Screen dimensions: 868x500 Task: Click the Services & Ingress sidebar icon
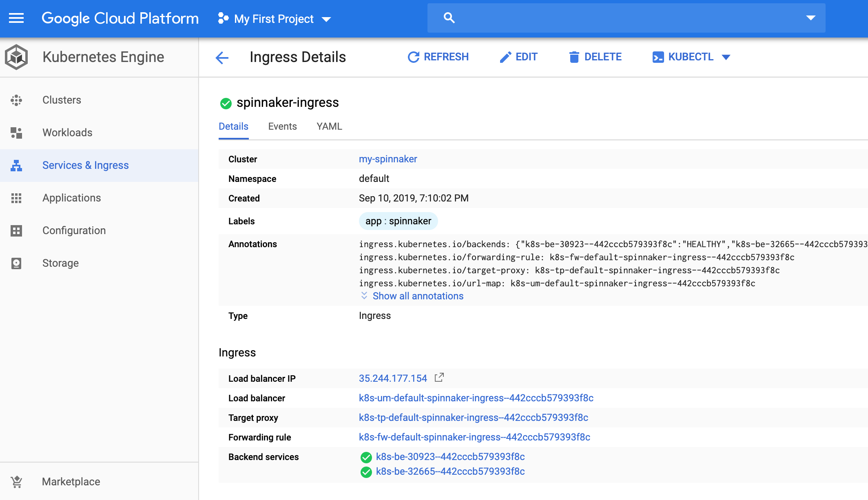click(16, 166)
